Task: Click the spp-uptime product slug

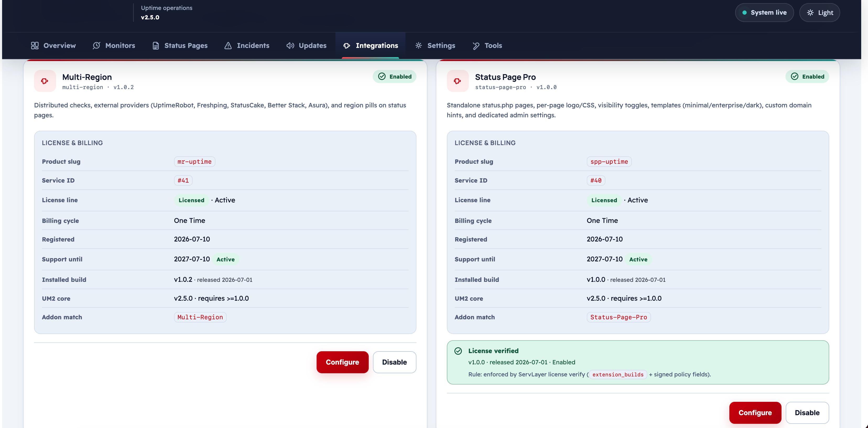Action: 609,162
